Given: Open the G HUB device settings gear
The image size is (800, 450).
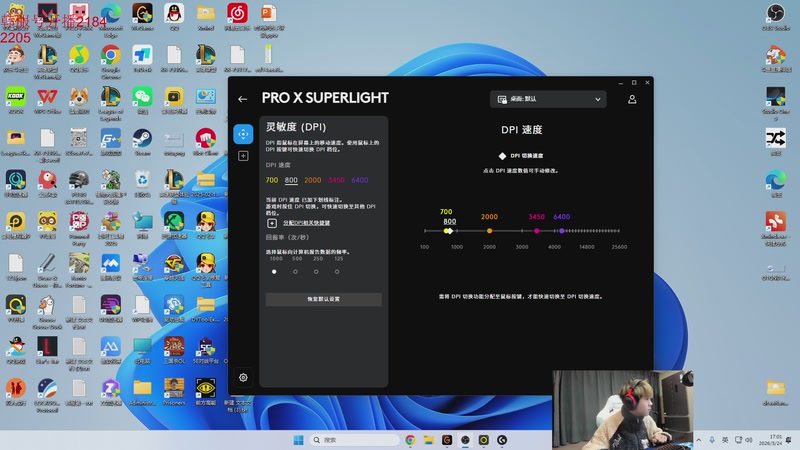Looking at the screenshot, I should (243, 378).
